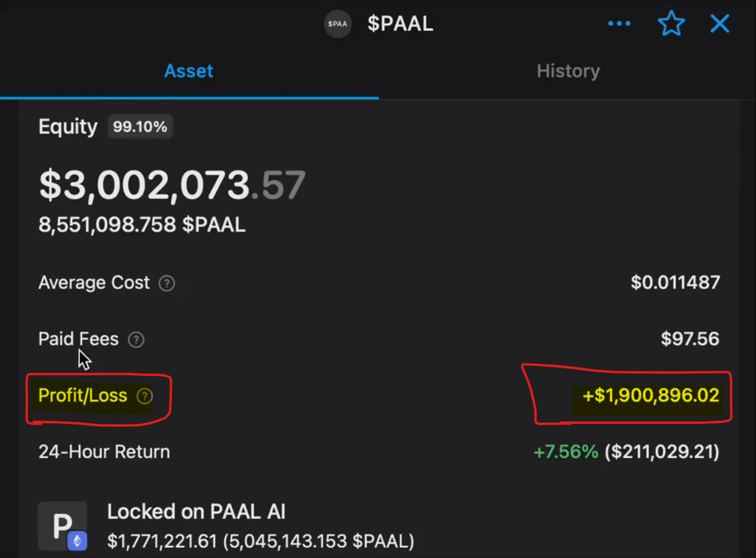Screen dimensions: 756x558
Task: Click the $97.56 paid fees value
Action: pyautogui.click(x=690, y=339)
